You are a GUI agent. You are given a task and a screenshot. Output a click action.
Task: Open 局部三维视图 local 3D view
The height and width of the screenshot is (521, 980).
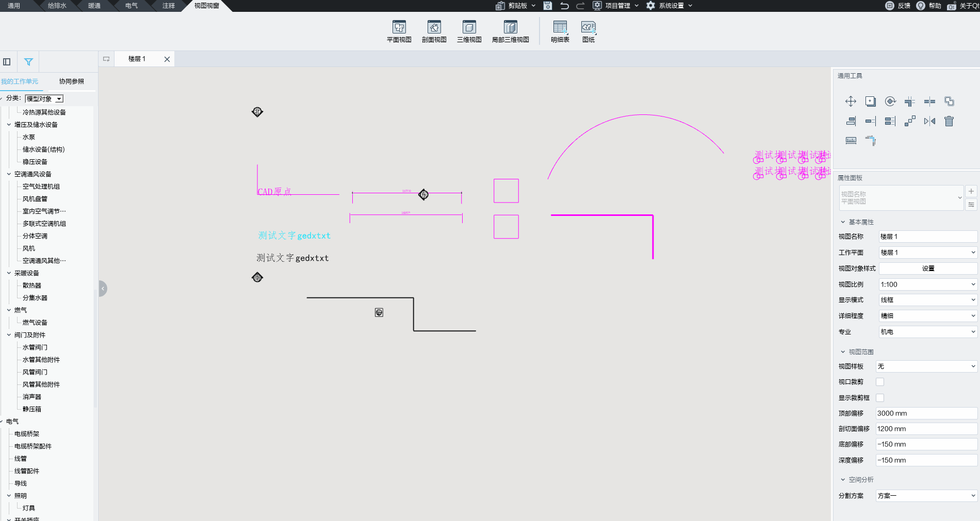[511, 31]
